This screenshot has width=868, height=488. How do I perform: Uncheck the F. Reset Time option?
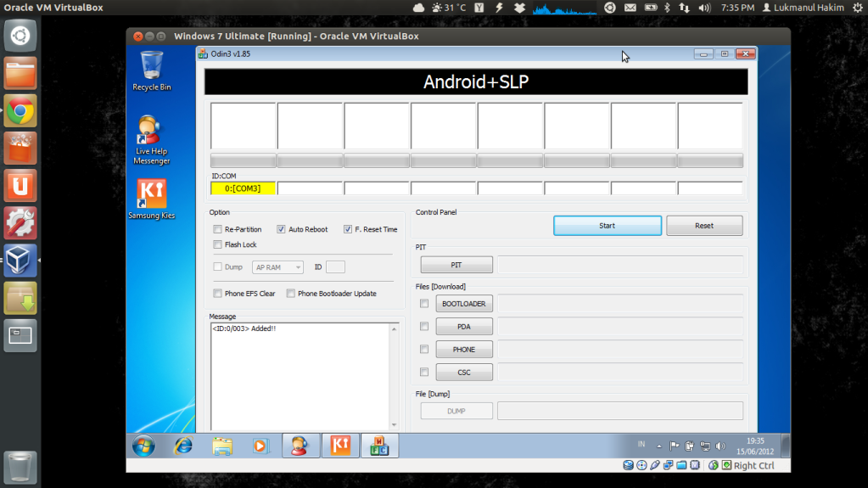point(348,229)
